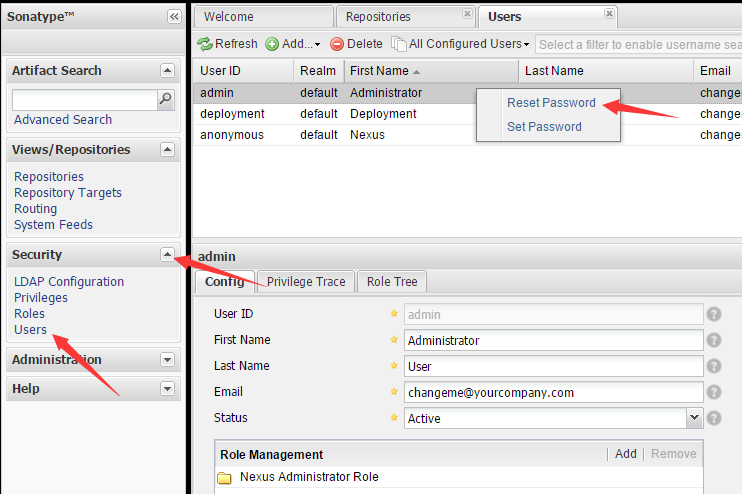This screenshot has height=494, width=742.
Task: Sort by First Name column header
Action: click(431, 71)
